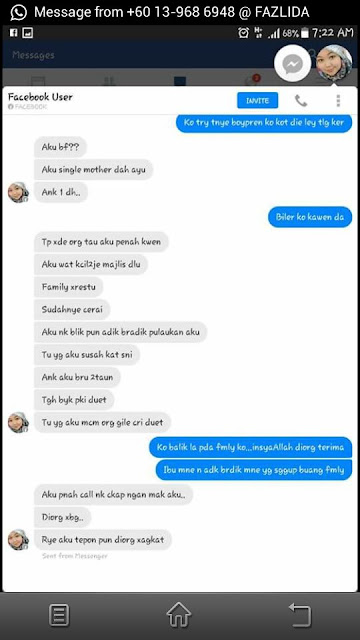
Task: Tap the alarm clock status icon
Action: (244, 33)
